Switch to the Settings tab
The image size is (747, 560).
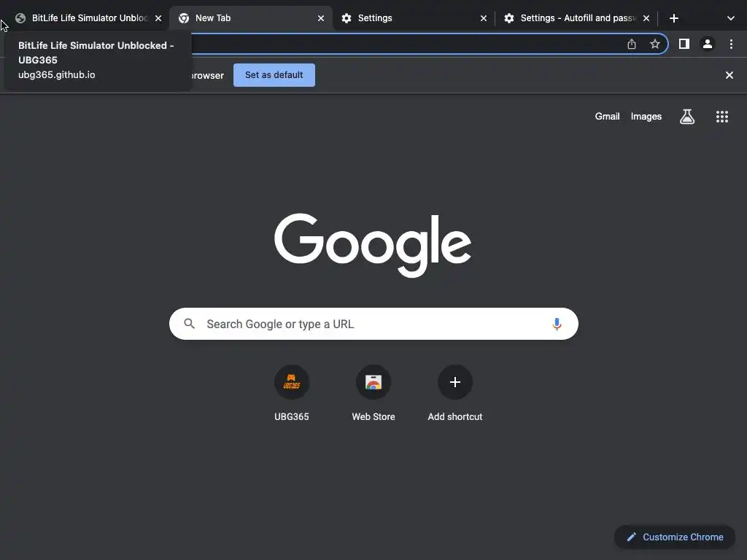414,18
